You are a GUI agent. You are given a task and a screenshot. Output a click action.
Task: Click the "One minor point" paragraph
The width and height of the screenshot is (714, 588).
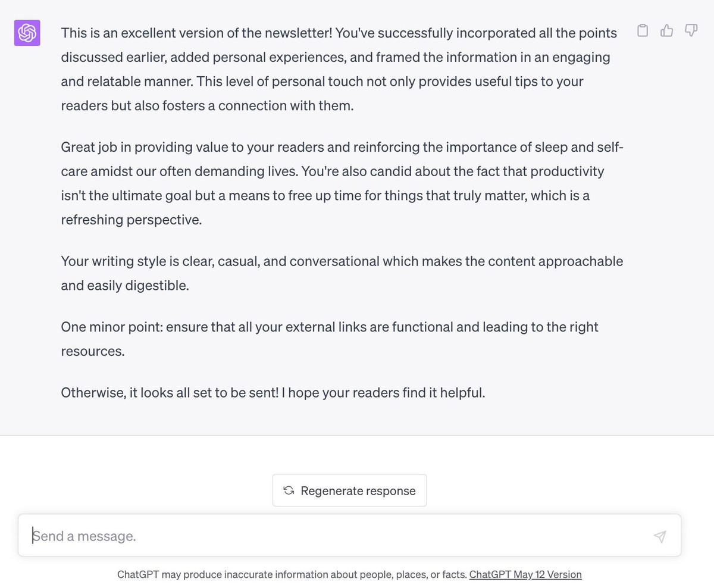click(329, 339)
